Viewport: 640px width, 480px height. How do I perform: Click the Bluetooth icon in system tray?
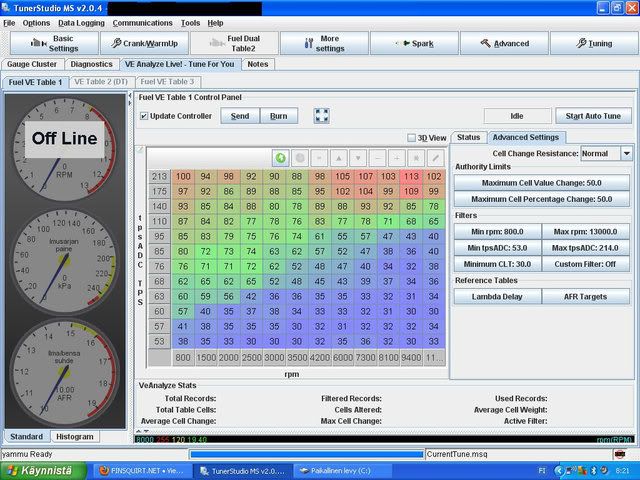click(594, 471)
